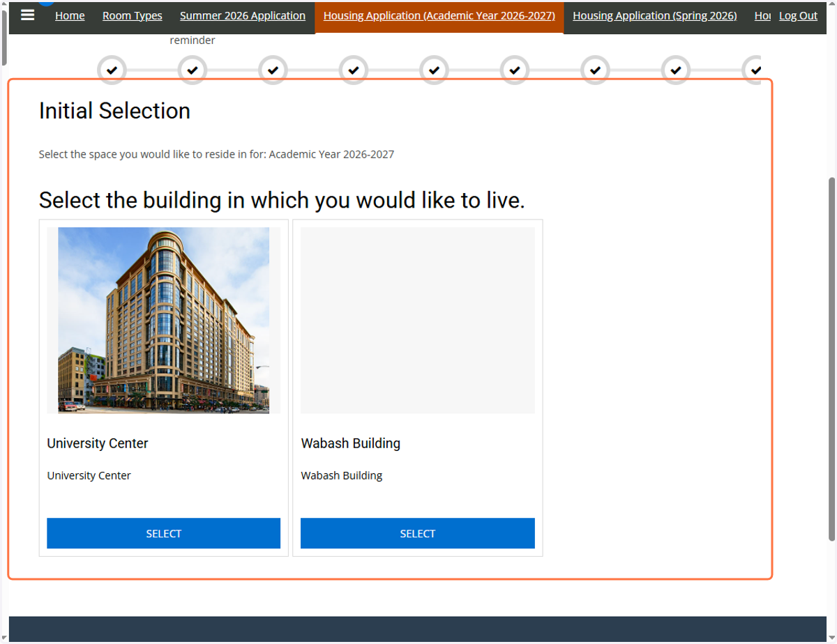Select the University Center building
Screen dimensions: 837x644
click(x=163, y=533)
